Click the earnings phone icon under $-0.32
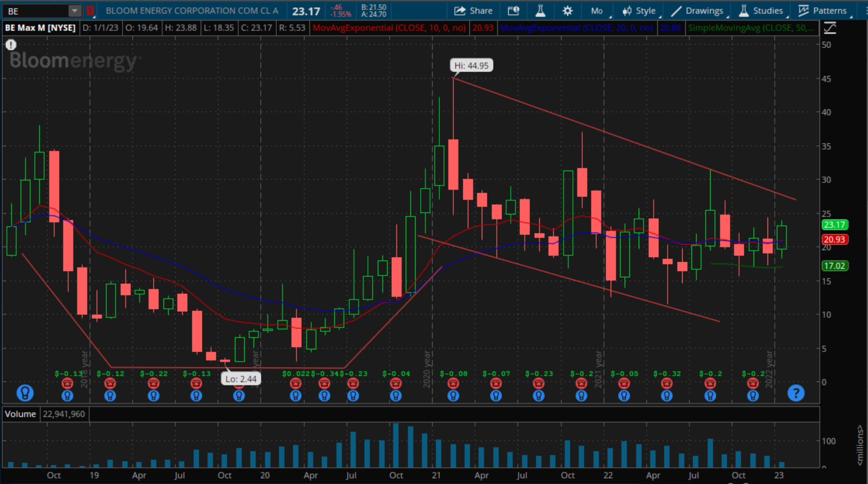Viewport: 868px width, 484px height. click(x=667, y=383)
